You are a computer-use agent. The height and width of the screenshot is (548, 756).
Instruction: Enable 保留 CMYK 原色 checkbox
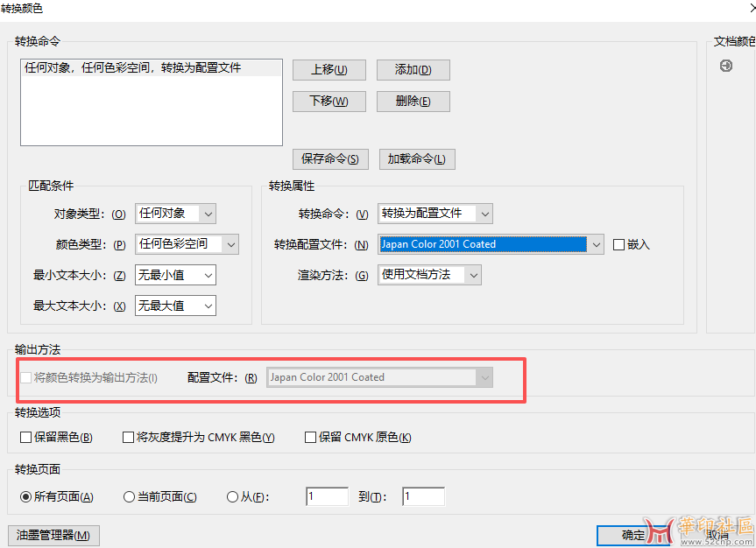(310, 438)
